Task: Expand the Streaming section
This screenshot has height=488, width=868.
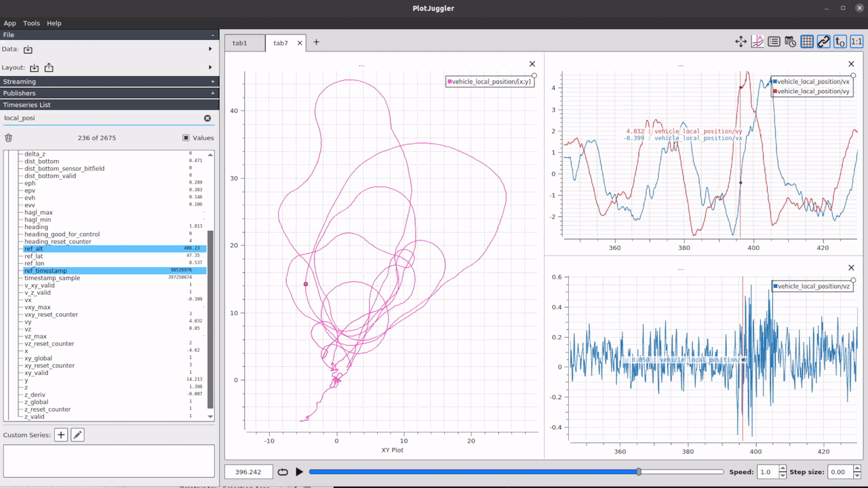Action: [x=212, y=81]
